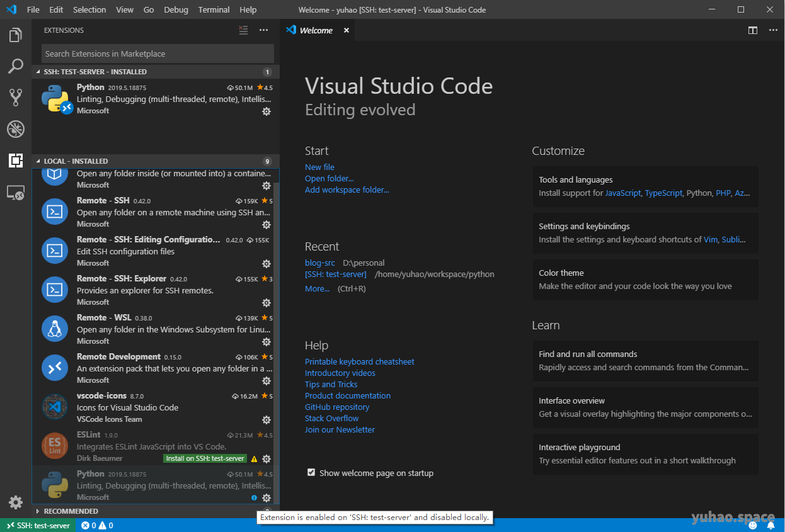Open gear menu for vscode-icons extension
Image resolution: width=785 pixels, height=532 pixels.
tap(266, 420)
